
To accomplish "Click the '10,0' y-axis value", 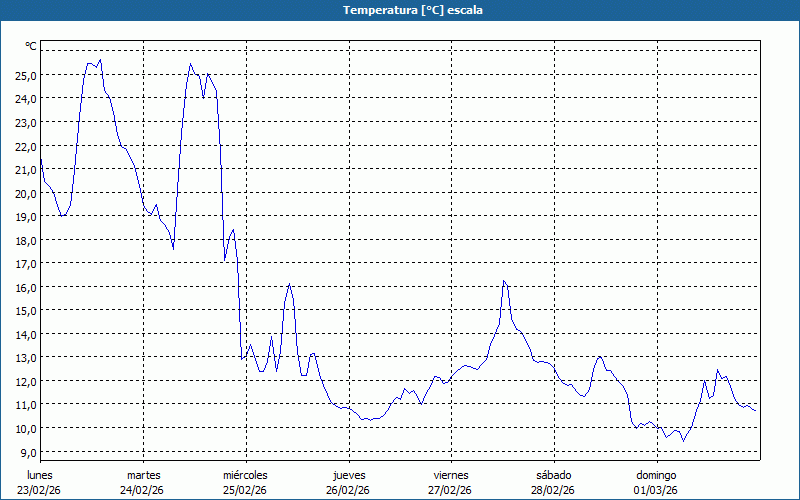I will tap(27, 429).
